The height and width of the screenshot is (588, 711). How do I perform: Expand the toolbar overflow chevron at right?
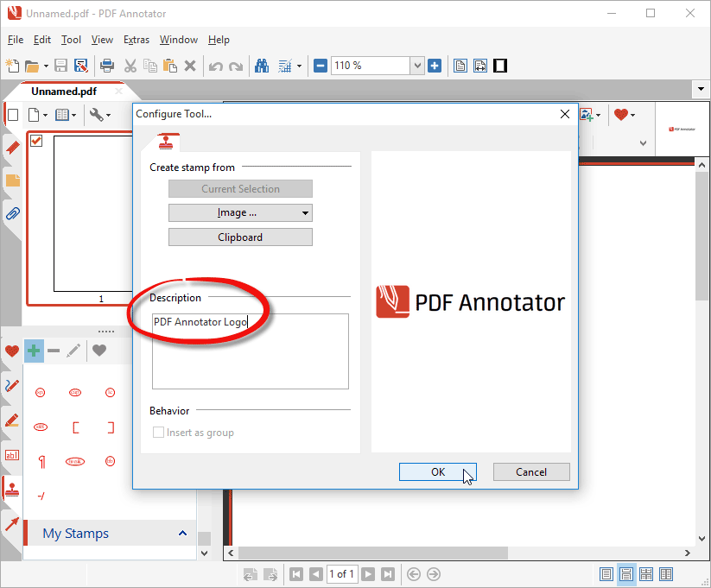[x=643, y=143]
